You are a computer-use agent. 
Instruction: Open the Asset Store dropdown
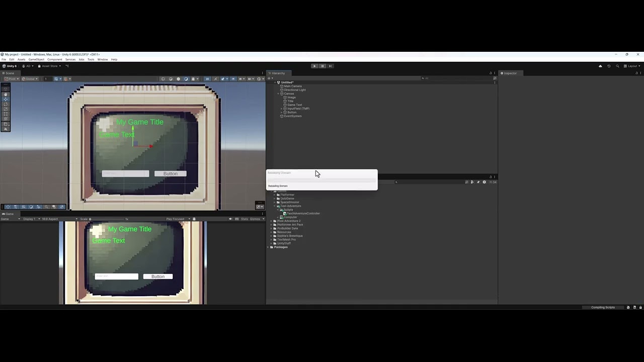(x=49, y=66)
